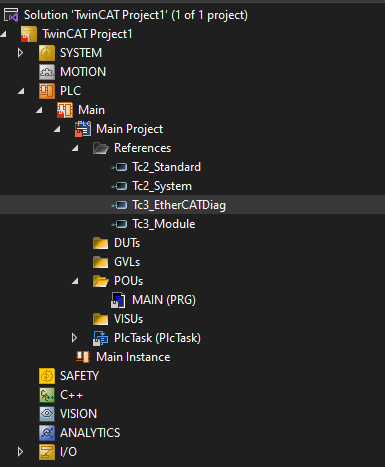Collapse the PLC tree node
This screenshot has height=467, width=385.
(21, 91)
